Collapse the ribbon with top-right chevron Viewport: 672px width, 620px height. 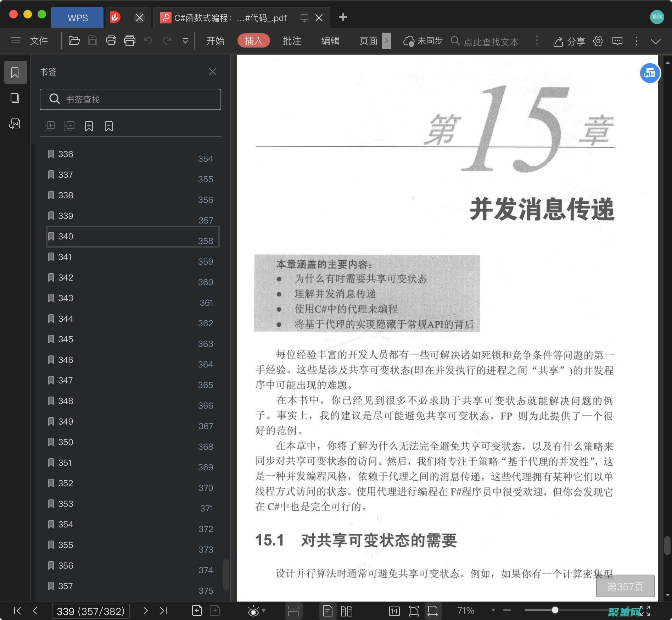(x=655, y=40)
